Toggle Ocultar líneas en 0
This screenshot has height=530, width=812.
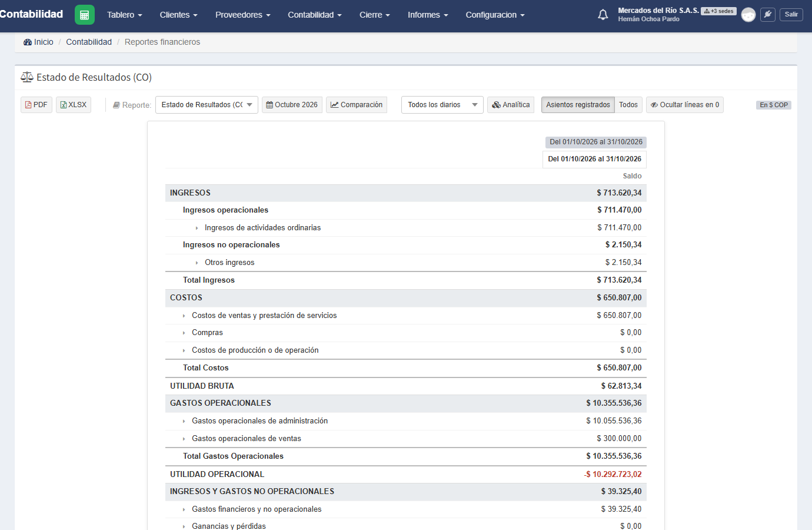pos(685,105)
